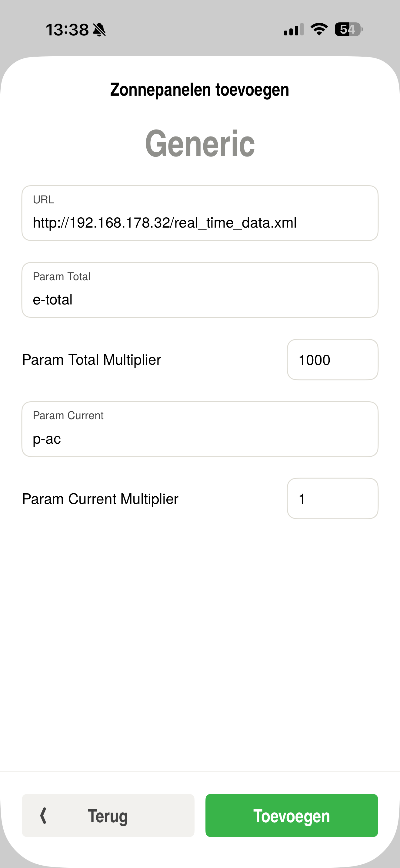
Task: Click the Param Current field containing p-ac
Action: coord(200,438)
